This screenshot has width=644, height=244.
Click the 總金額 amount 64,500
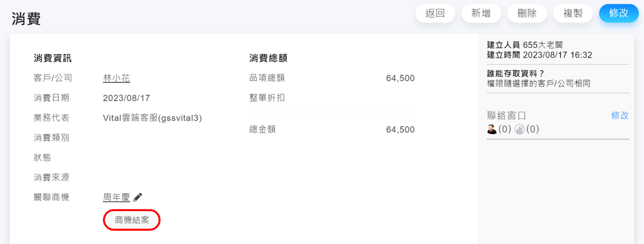click(400, 129)
